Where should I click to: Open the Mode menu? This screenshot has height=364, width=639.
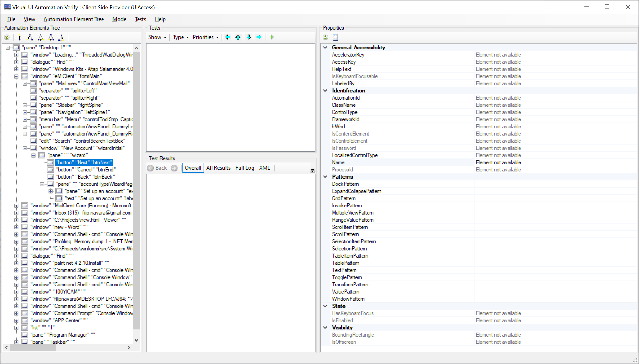(119, 19)
